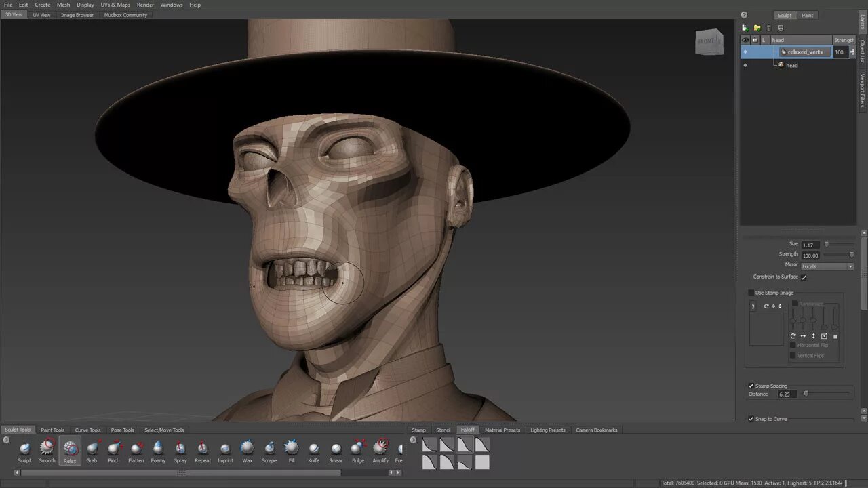Expand the sculpt tools tray arrow
Image resolution: width=868 pixels, height=488 pixels.
(6, 440)
